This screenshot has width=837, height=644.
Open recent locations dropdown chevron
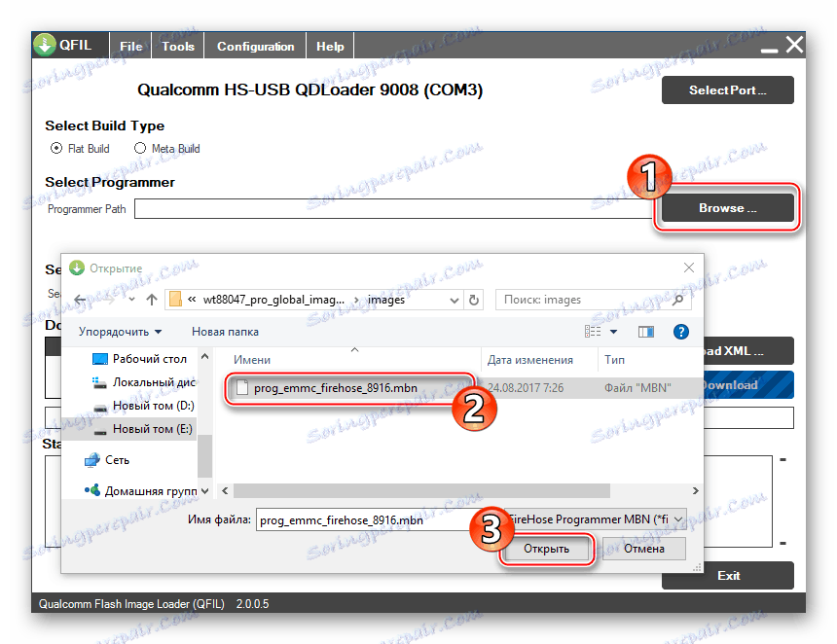point(131,300)
